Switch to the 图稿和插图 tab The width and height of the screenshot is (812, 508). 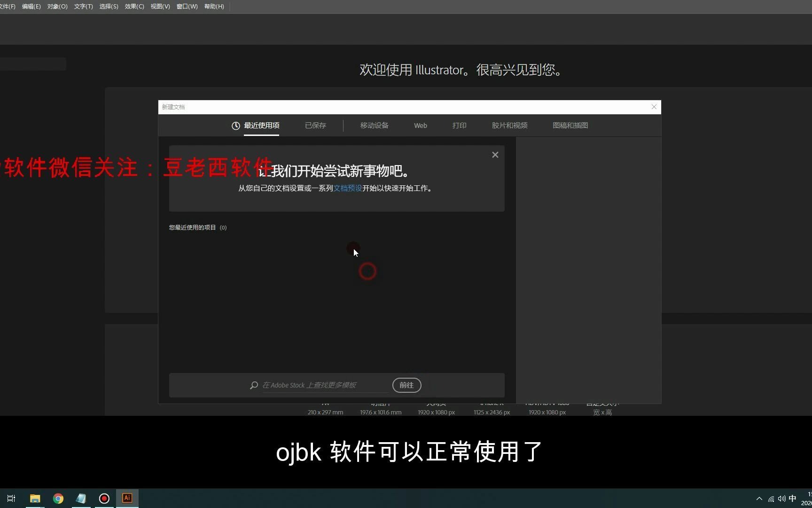pyautogui.click(x=570, y=126)
